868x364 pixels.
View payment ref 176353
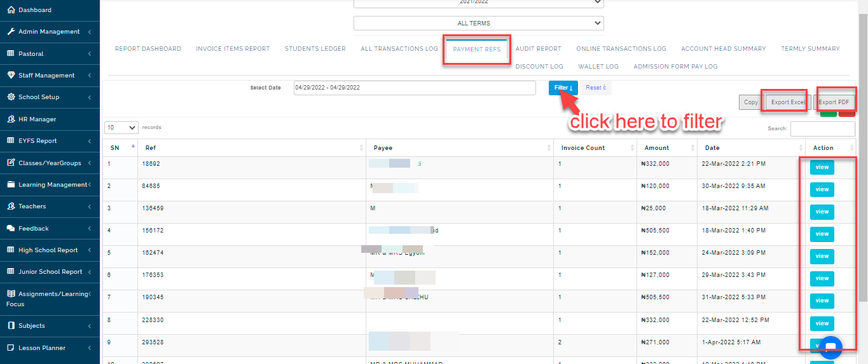point(822,279)
